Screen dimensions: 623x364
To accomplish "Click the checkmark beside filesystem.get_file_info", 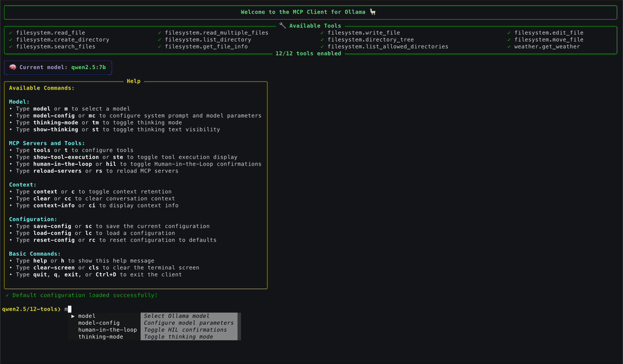I will pyautogui.click(x=160, y=46).
